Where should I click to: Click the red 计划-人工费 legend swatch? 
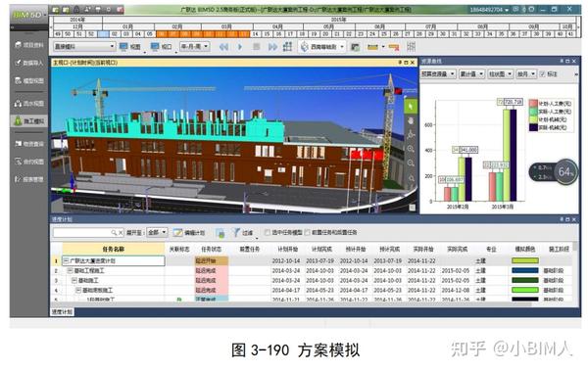(533, 104)
